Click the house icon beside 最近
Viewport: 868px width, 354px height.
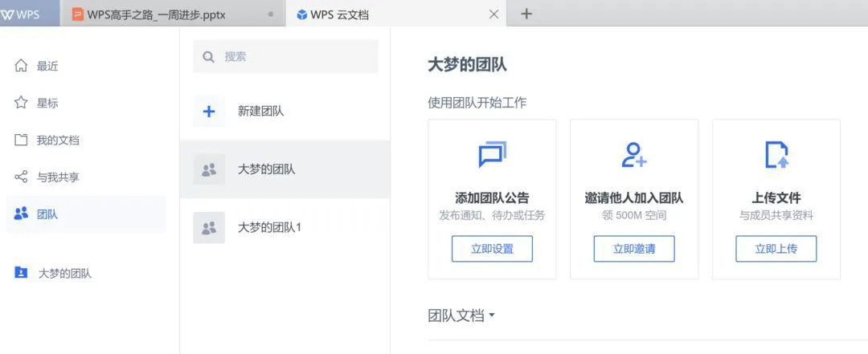21,66
